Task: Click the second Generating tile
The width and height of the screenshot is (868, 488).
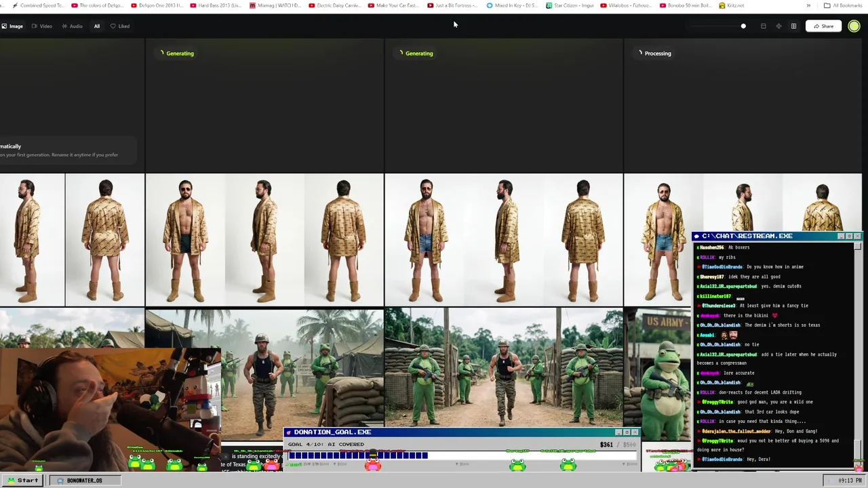Action: tap(503, 105)
